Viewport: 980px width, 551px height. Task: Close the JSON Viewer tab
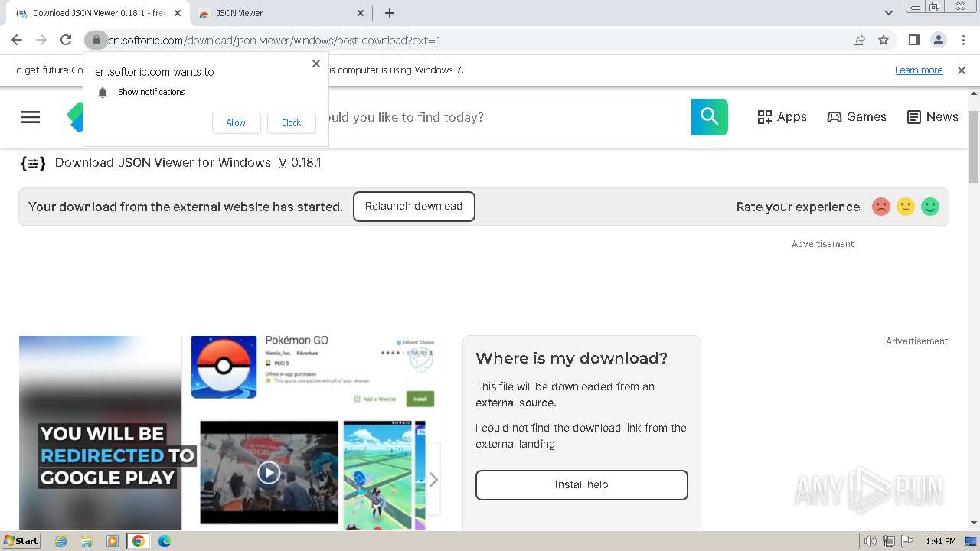361,13
